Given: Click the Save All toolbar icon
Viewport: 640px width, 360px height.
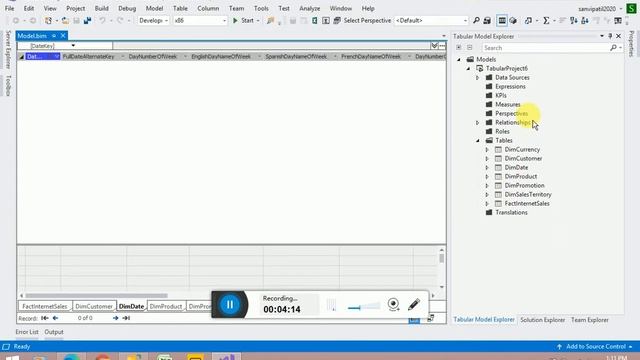Looking at the screenshot, I should pyautogui.click(x=87, y=20).
